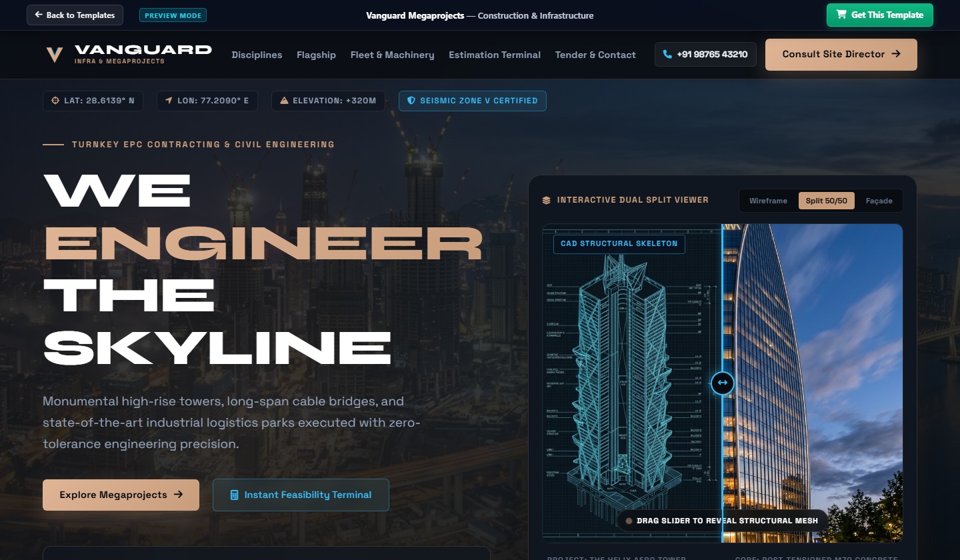Open Fleet & Machinery in the navbar
The width and height of the screenshot is (960, 560).
point(392,55)
